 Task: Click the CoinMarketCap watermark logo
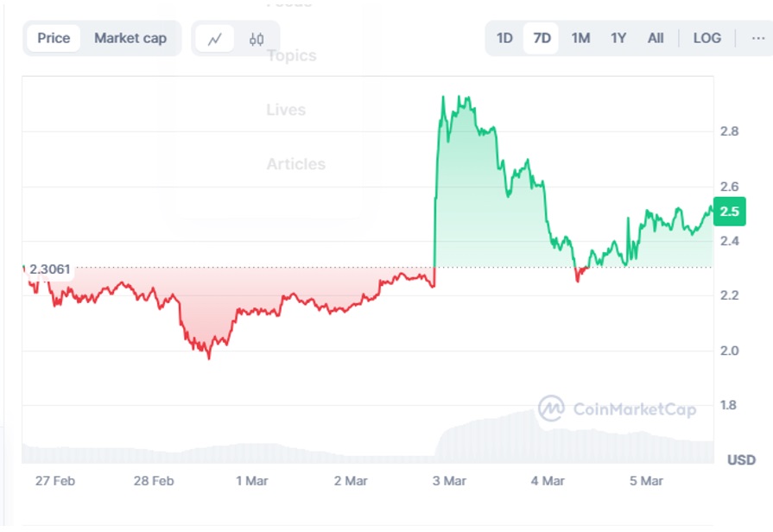(618, 408)
